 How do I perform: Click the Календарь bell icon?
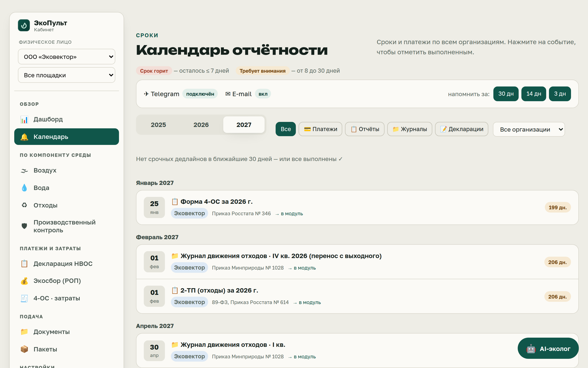click(24, 137)
